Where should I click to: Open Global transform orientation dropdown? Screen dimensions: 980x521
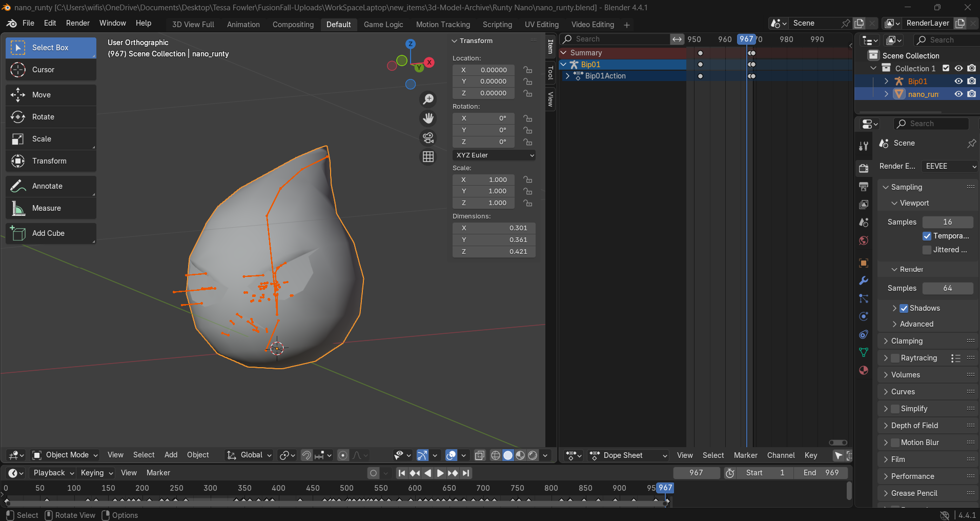click(250, 455)
